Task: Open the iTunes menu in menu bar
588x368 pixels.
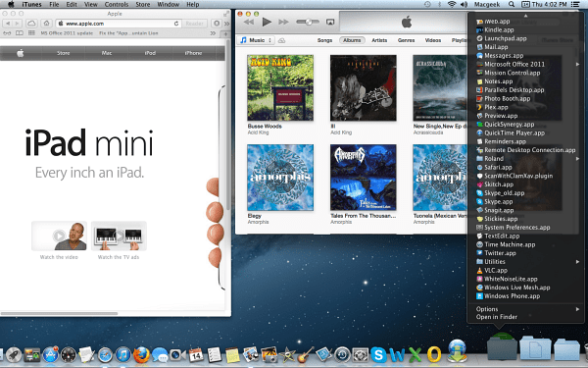Action: click(31, 5)
